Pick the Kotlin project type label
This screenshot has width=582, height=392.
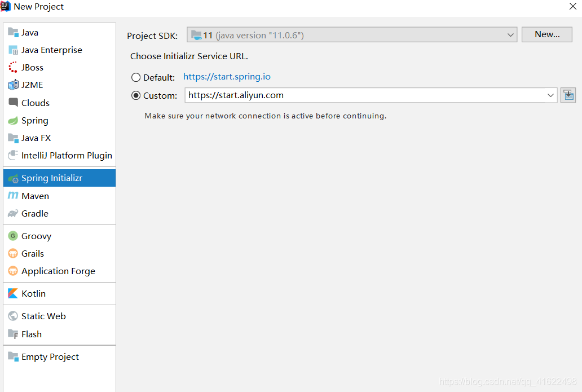(x=33, y=294)
